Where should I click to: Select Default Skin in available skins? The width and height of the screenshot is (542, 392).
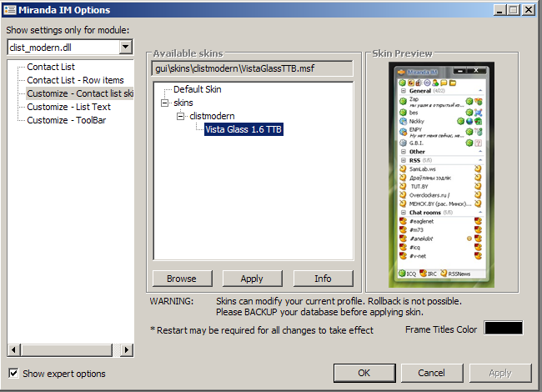[198, 89]
